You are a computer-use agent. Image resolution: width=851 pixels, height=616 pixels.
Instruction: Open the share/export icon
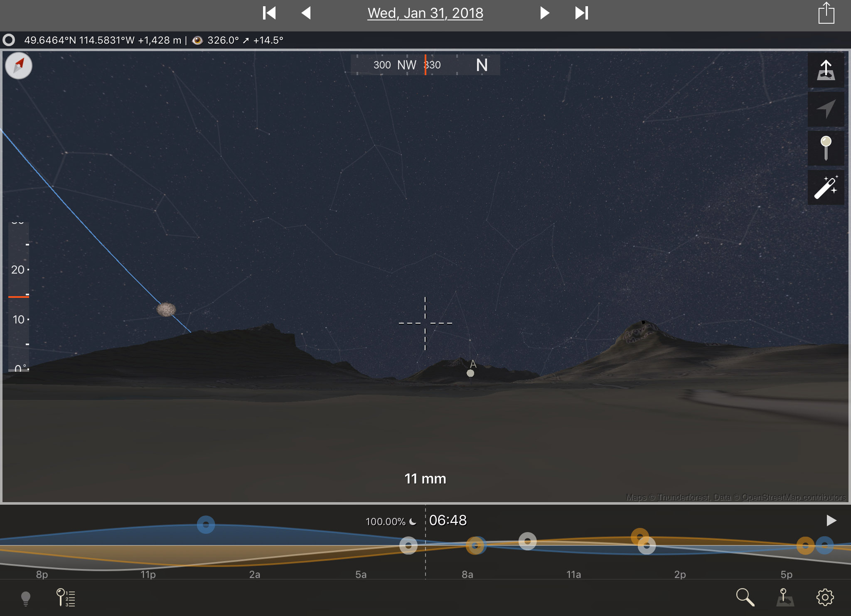tap(826, 13)
